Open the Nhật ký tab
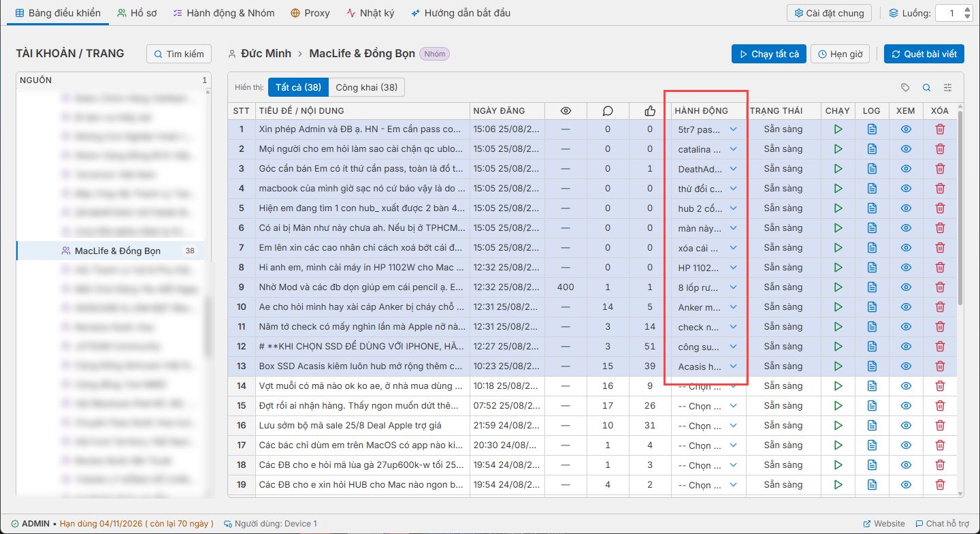Screen dimensions: 980x534 point(370,13)
